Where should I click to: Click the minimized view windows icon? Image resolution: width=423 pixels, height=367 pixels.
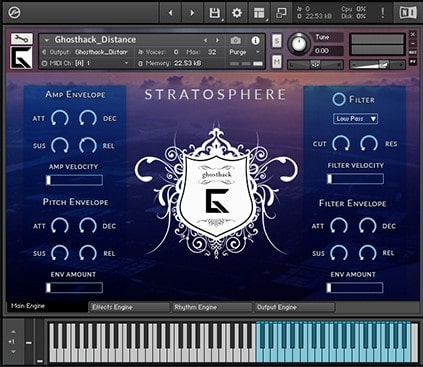point(281,13)
